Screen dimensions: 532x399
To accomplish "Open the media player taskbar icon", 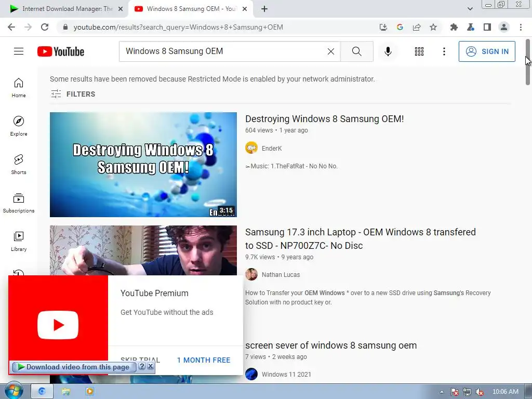I will point(90,391).
